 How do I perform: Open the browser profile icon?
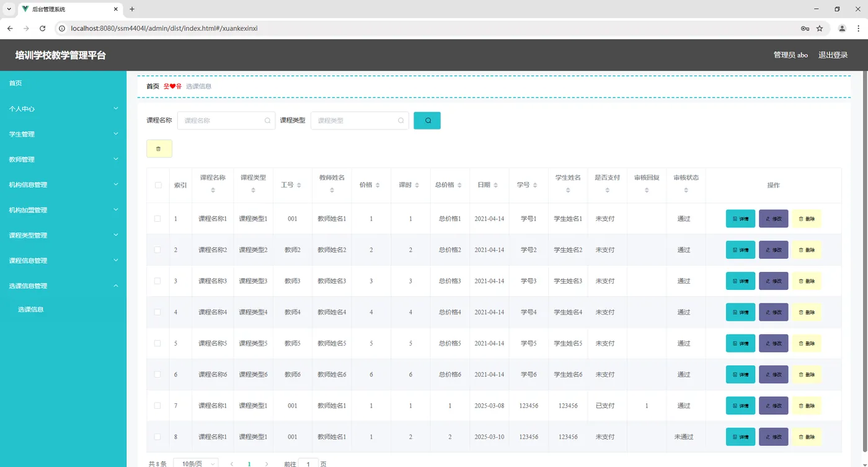(x=842, y=28)
